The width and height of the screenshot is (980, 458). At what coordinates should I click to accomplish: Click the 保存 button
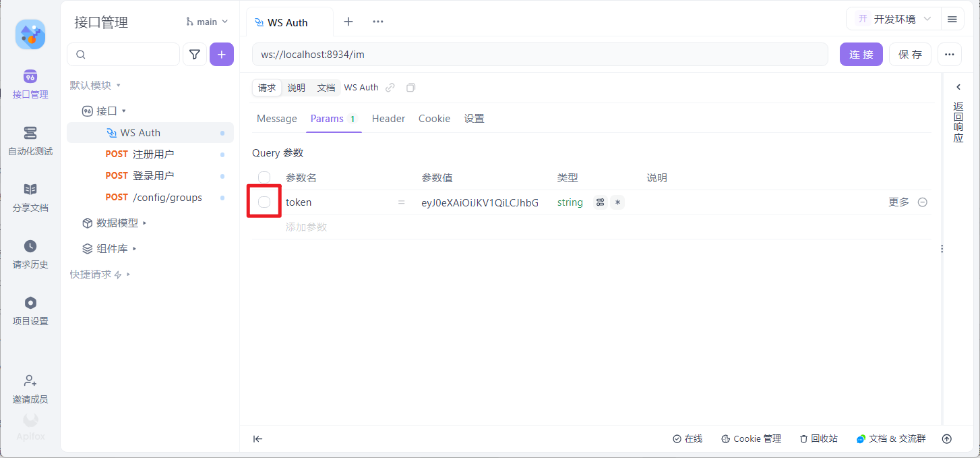(x=911, y=55)
